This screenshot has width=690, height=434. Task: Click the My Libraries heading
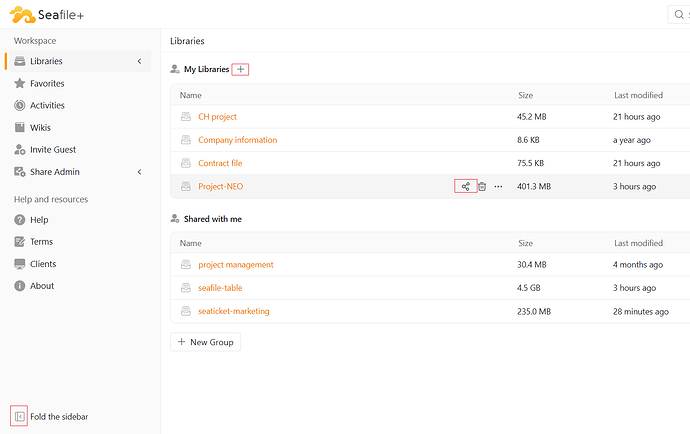coord(206,69)
